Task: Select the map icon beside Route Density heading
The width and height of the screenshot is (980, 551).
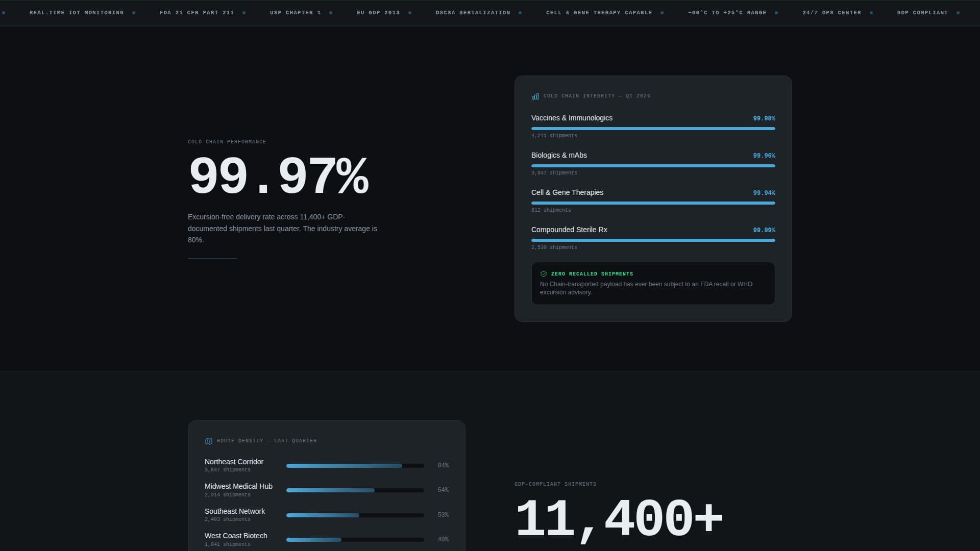Action: [x=208, y=441]
